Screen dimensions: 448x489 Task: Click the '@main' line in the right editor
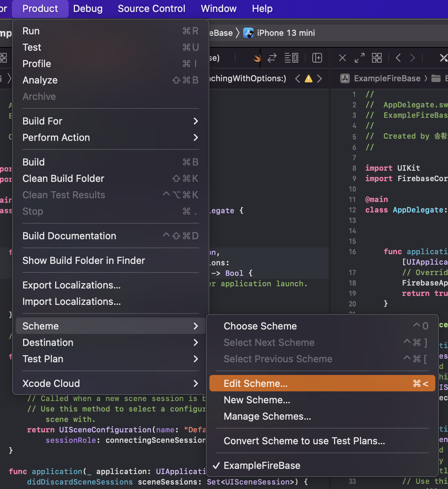click(376, 199)
